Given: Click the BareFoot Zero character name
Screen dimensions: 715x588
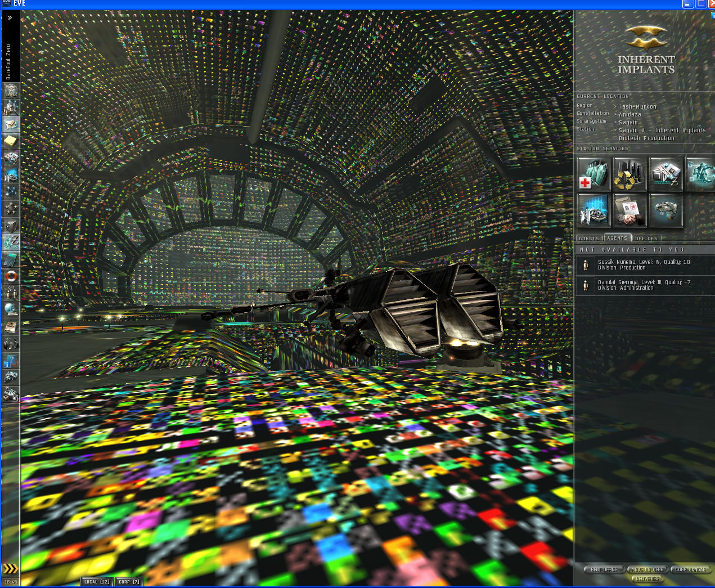Looking at the screenshot, I should [x=8, y=62].
